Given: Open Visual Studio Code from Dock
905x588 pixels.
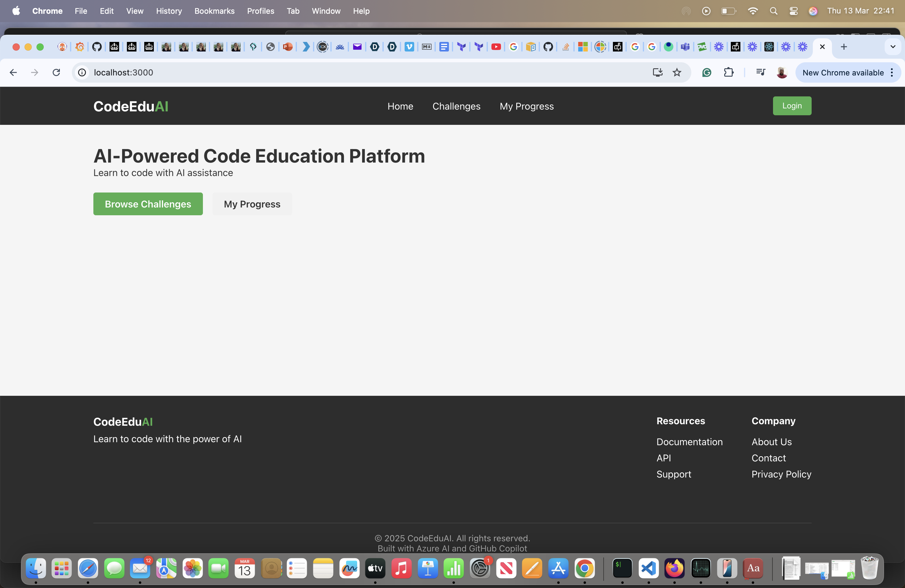Looking at the screenshot, I should (x=648, y=568).
